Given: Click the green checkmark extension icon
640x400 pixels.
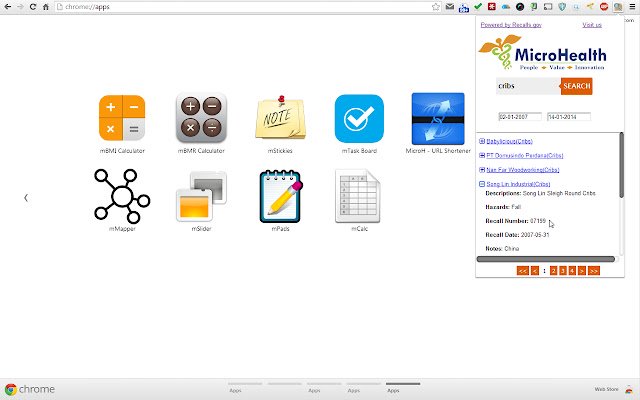Looking at the screenshot, I should pos(478,7).
